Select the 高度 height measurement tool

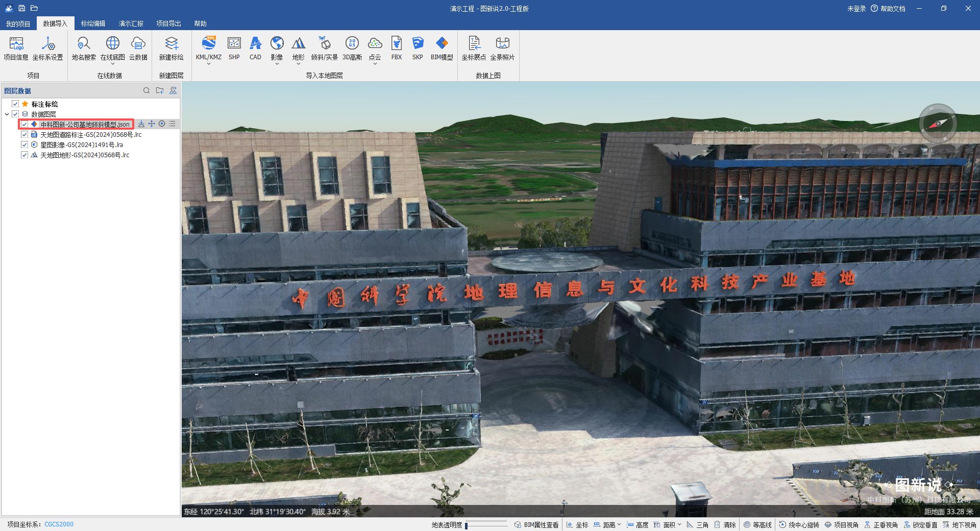coord(638,525)
